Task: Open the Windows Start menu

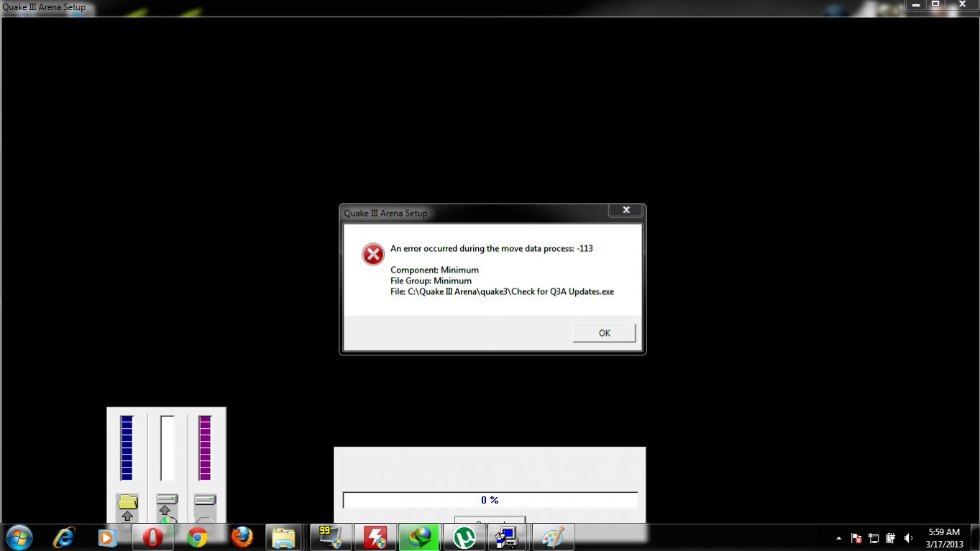Action: click(19, 537)
